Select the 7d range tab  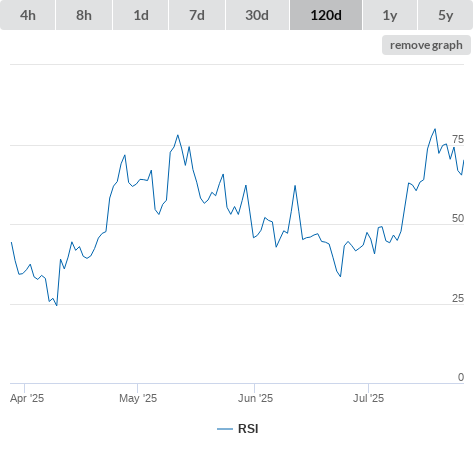pos(197,15)
